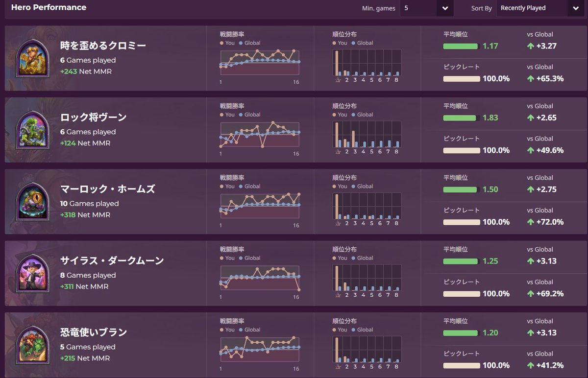The height and width of the screenshot is (378, 588).
Task: Click the 1.25 average placement value
Action: tap(490, 261)
